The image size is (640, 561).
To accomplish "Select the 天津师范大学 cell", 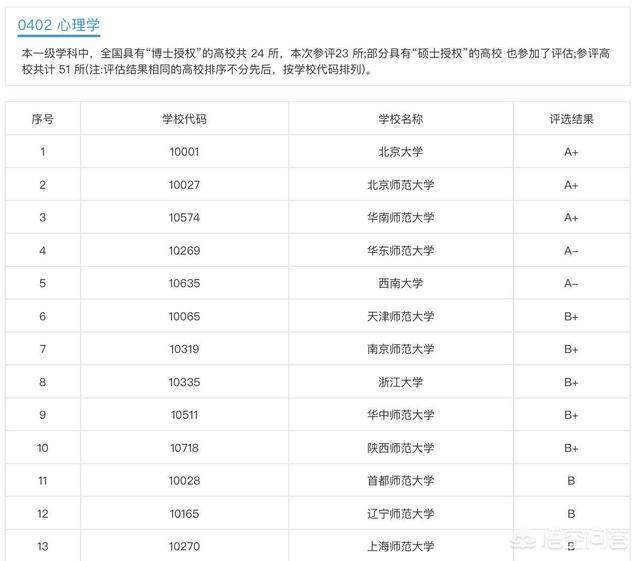I will (x=400, y=316).
